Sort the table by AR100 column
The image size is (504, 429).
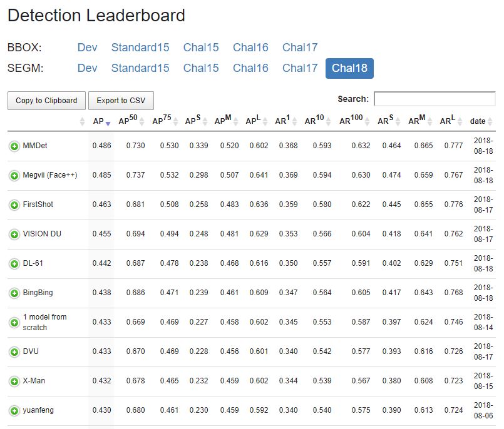(x=354, y=121)
